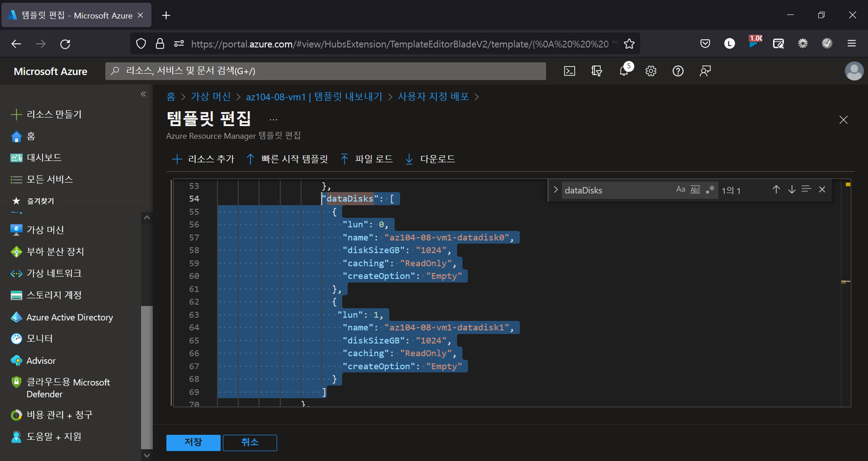Image resolution: width=868 pixels, height=461 pixels.
Task: Open Microsoft Defender for Cloud icon
Action: [16, 382]
